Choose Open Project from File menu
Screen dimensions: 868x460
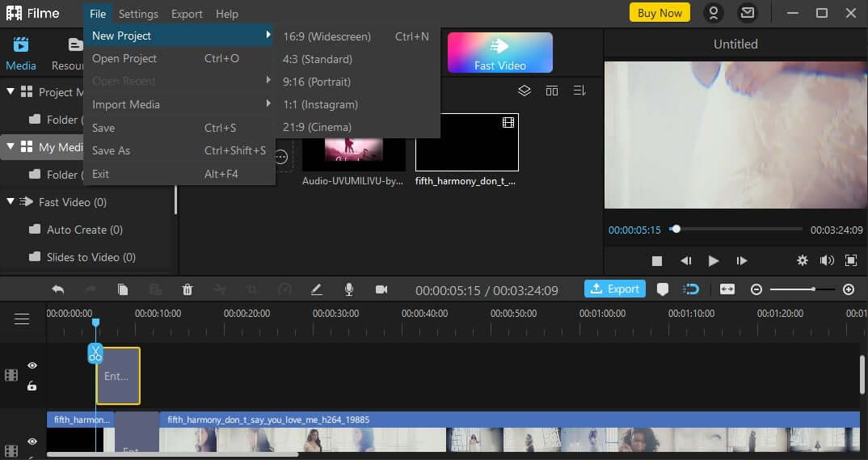pyautogui.click(x=179, y=58)
